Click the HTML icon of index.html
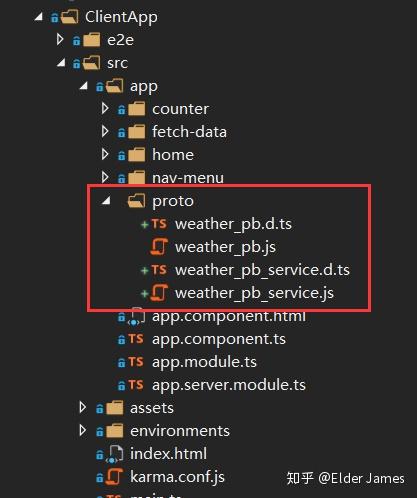 [x=114, y=454]
